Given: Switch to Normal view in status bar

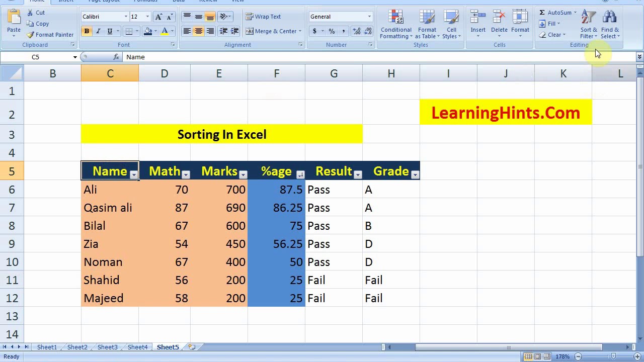Looking at the screenshot, I should tap(528, 356).
